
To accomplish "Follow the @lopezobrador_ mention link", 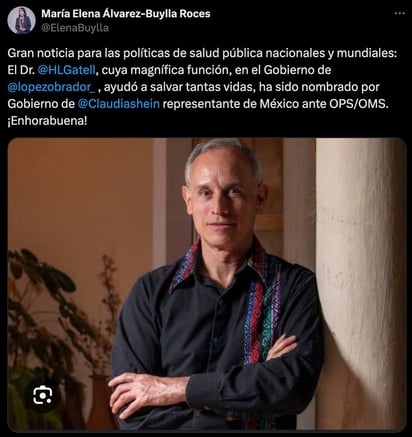I will pos(51,87).
